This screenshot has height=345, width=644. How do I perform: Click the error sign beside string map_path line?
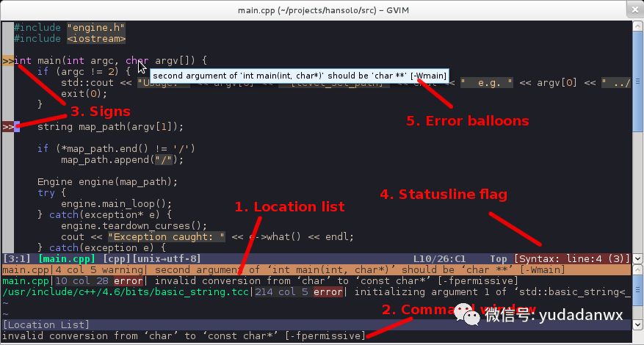(8, 126)
